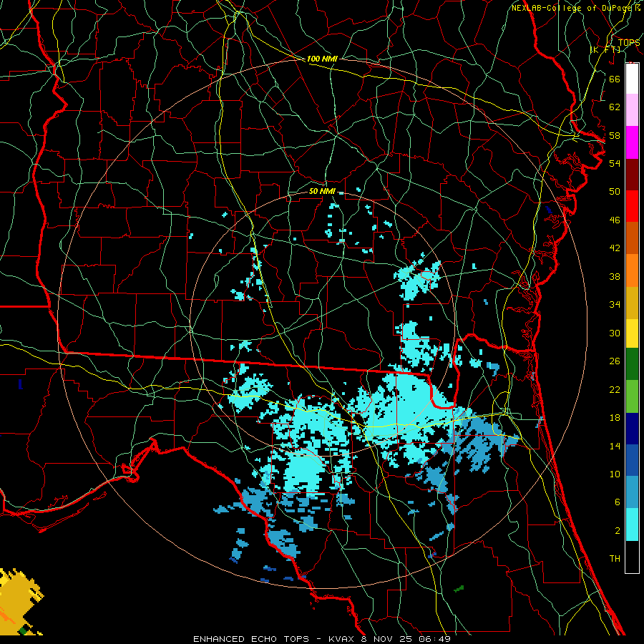The width and height of the screenshot is (644, 644).
Task: Click the orange swatch near 38
Action: [x=632, y=270]
